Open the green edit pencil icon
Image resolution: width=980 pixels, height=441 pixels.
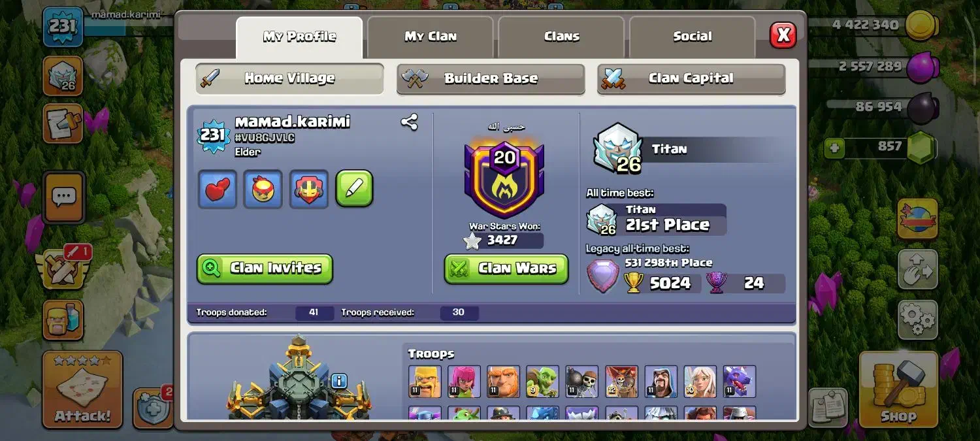(x=355, y=189)
